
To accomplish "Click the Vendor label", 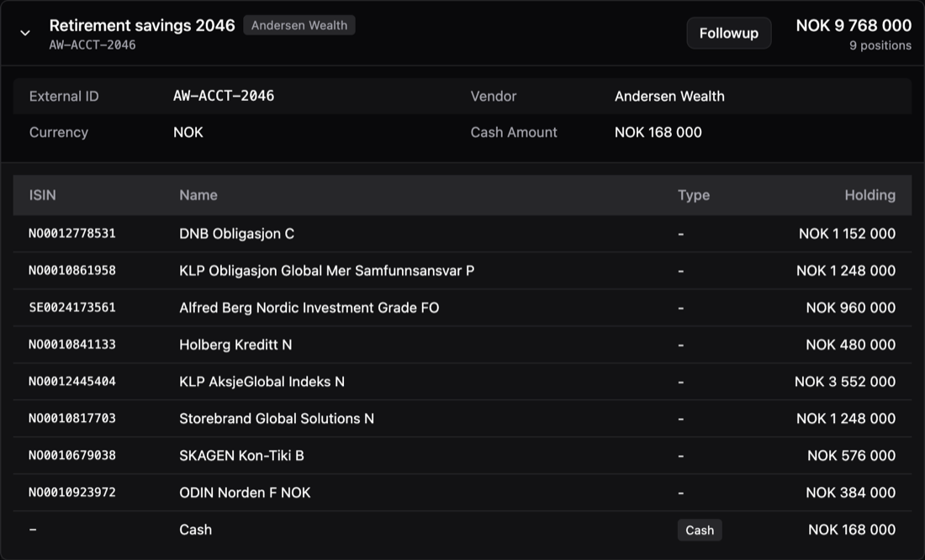I will pos(493,96).
